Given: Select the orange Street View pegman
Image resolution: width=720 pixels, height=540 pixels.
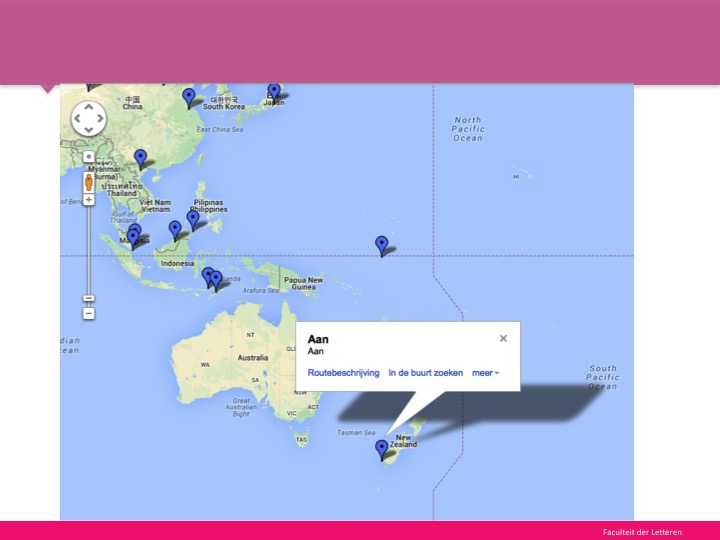Looking at the screenshot, I should click(x=89, y=183).
